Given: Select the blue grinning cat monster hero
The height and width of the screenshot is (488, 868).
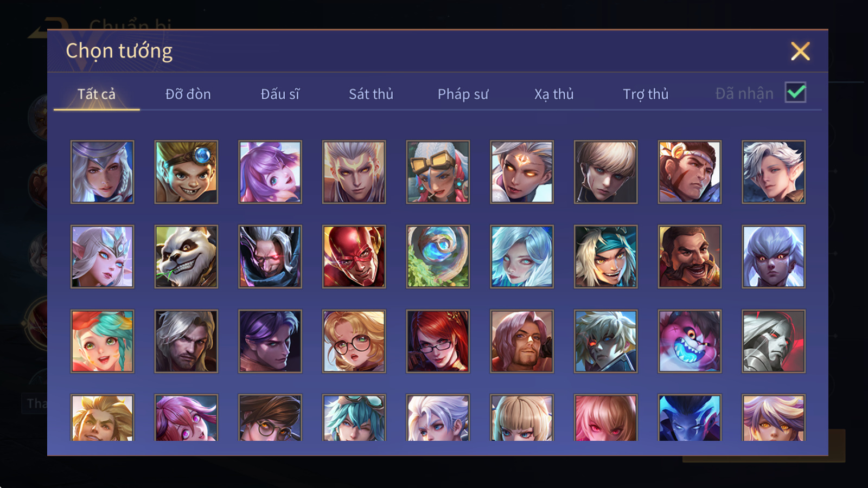Looking at the screenshot, I should (x=690, y=341).
